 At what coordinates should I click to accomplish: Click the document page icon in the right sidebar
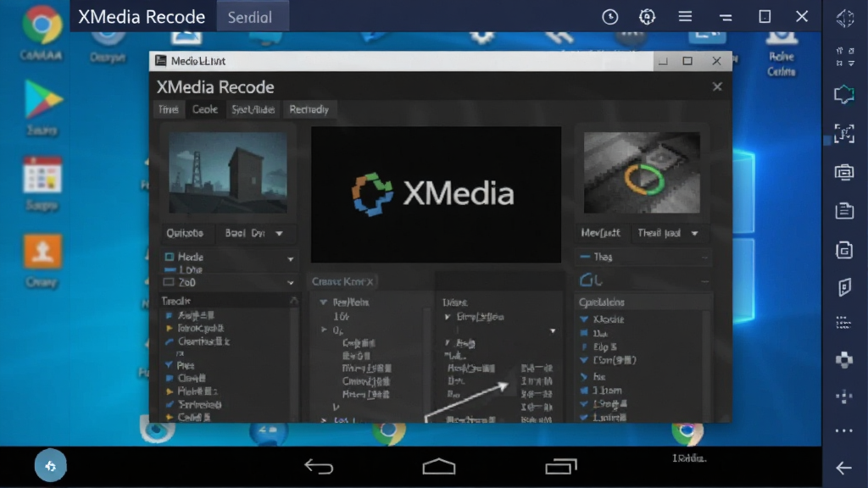tap(844, 211)
